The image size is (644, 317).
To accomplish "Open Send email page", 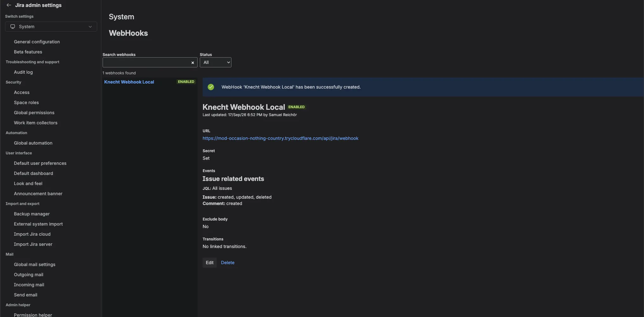I will click(25, 295).
